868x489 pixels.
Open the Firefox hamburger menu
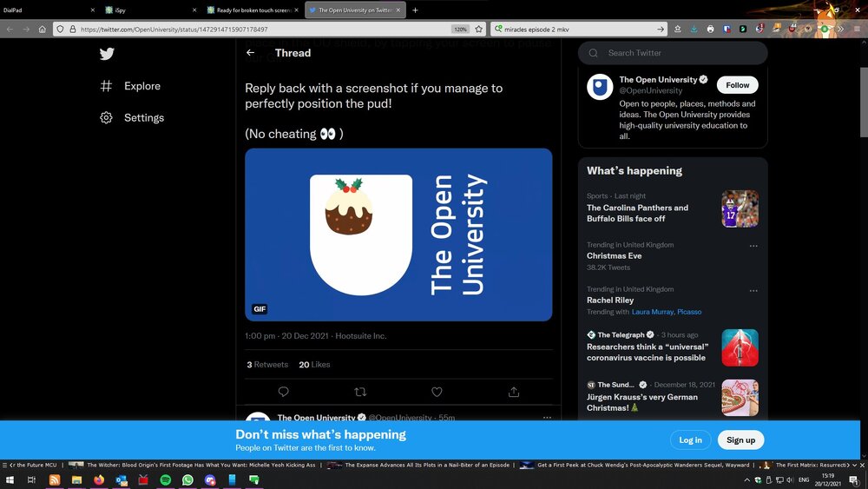click(x=857, y=29)
